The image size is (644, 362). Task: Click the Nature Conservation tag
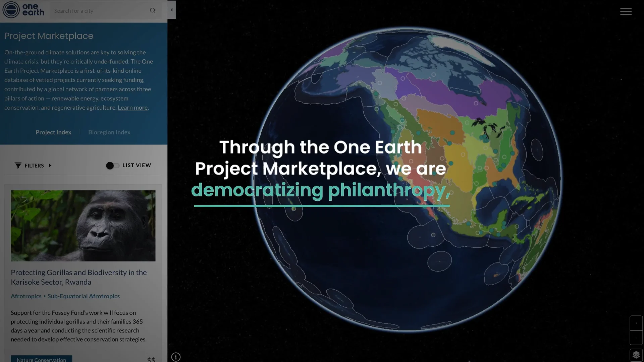tap(41, 359)
